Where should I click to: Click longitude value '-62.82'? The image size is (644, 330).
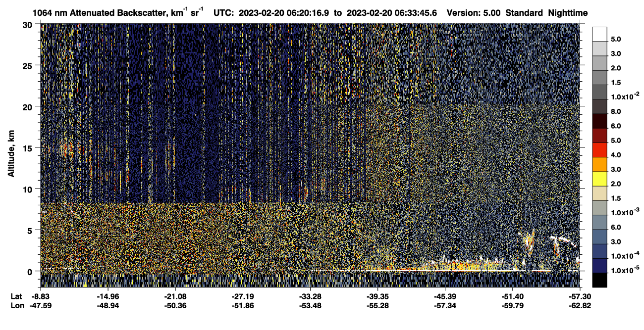[580, 305]
